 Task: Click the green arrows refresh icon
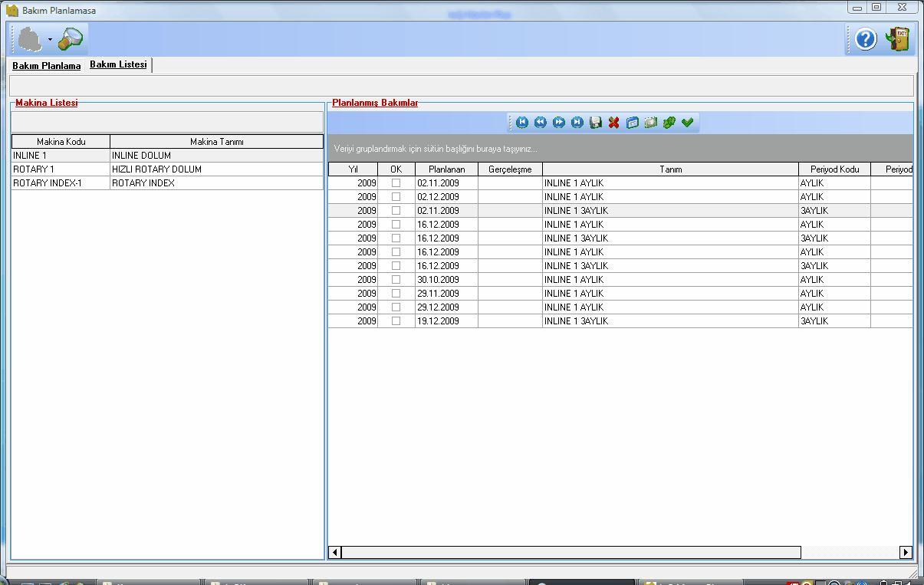coord(669,123)
